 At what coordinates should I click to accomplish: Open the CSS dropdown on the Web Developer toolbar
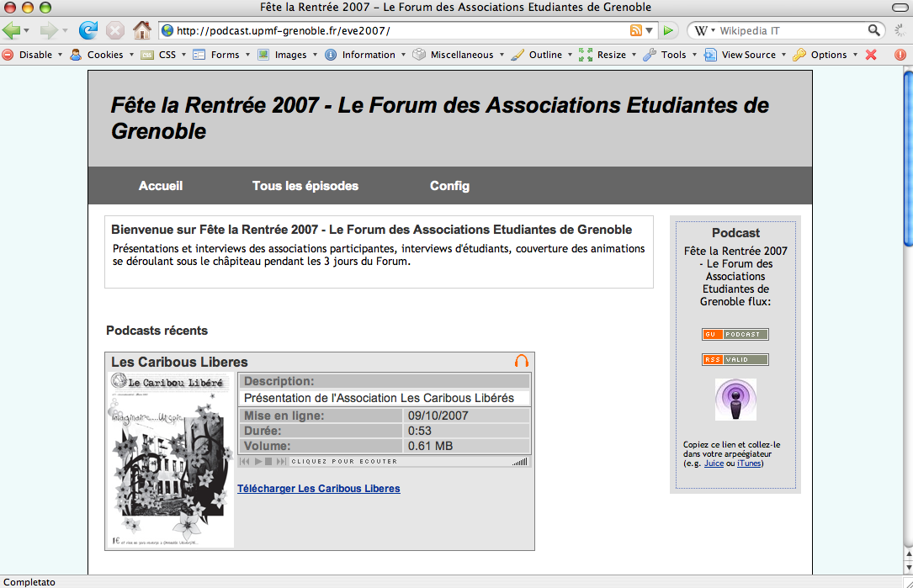[x=167, y=54]
